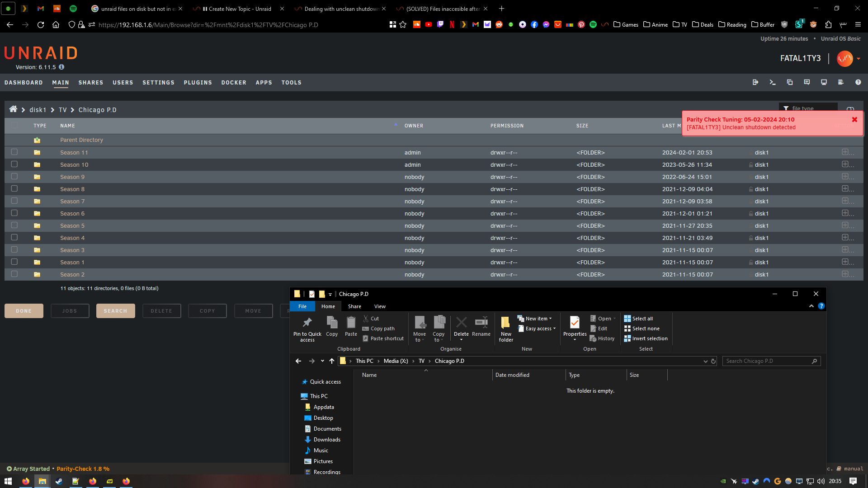Viewport: 868px width, 488px height.
Task: Click the Search Chicago P.D field
Action: [771, 361]
